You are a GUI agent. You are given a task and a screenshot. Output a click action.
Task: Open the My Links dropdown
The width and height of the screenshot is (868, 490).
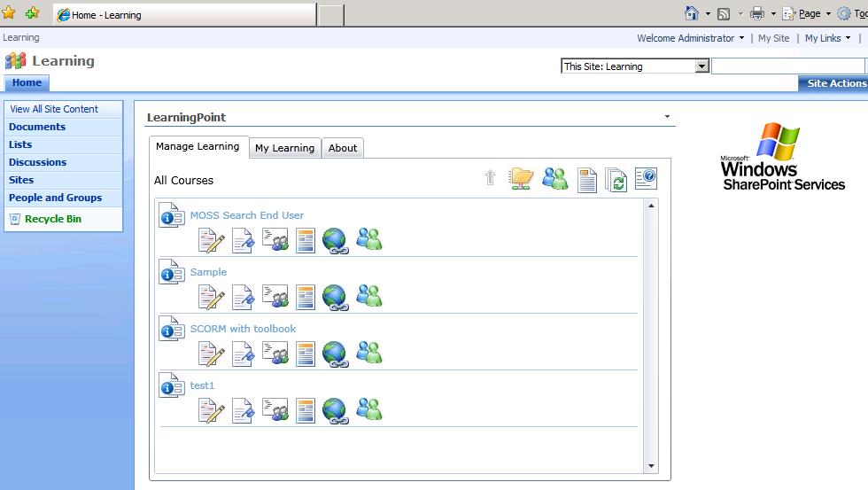[x=827, y=38]
